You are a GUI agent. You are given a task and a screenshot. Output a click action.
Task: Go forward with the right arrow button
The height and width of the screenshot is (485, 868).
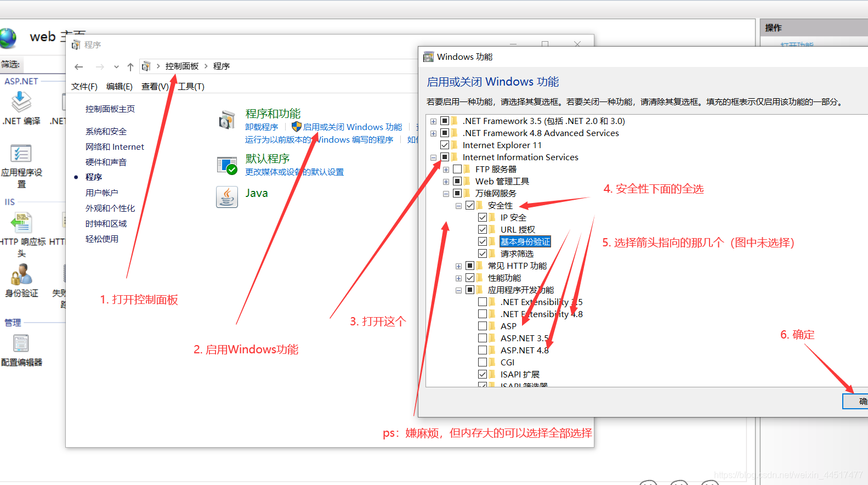click(x=100, y=67)
